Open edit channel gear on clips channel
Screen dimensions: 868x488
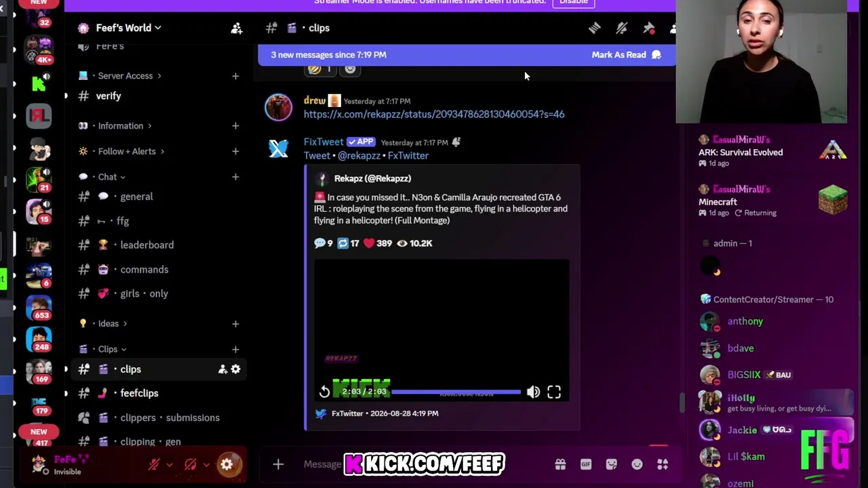[235, 369]
